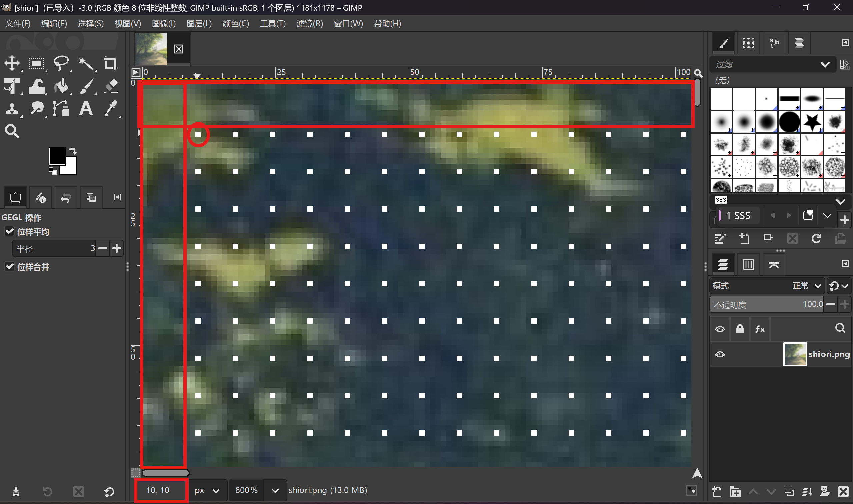853x504 pixels.
Task: Select the Move tool
Action: pos(12,63)
